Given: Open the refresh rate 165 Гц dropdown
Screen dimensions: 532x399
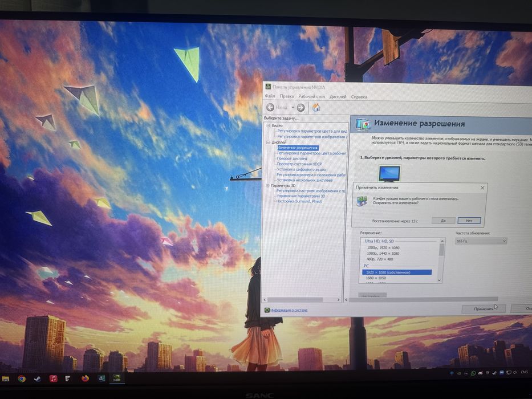Looking at the screenshot, I should (x=481, y=241).
